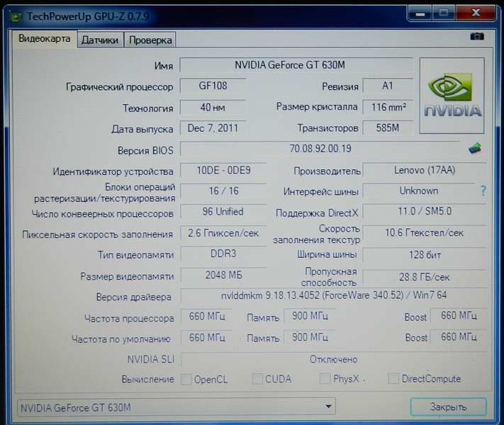Toggle the PhysX checkbox
Image resolution: width=504 pixels, height=425 pixels.
click(x=325, y=379)
